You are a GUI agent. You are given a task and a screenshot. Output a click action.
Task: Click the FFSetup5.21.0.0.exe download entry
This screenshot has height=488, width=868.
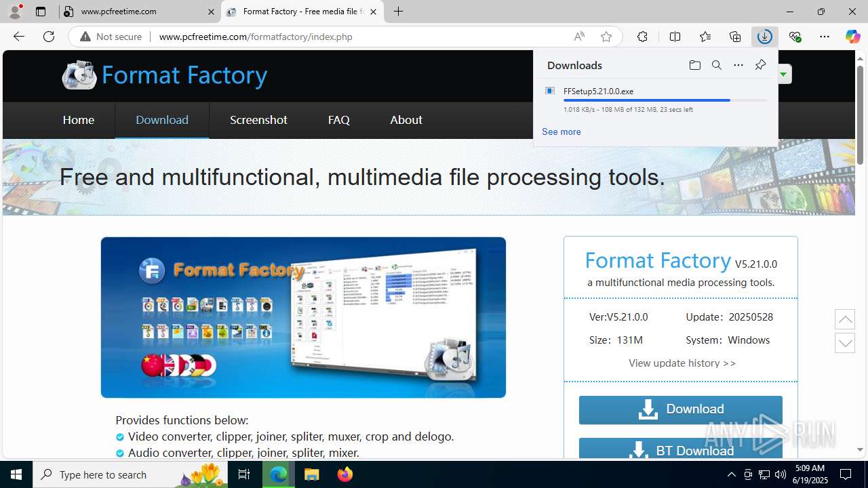pos(656,100)
